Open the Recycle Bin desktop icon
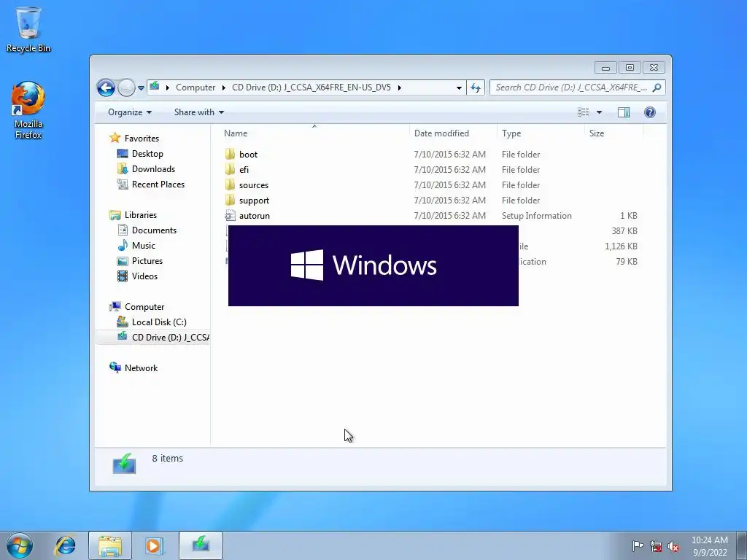 click(x=28, y=29)
